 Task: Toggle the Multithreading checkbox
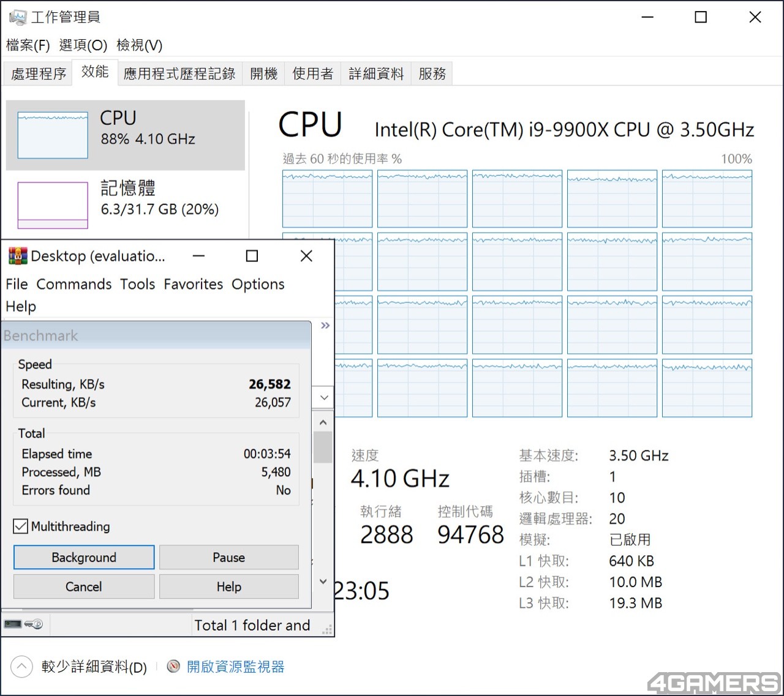click(x=21, y=526)
